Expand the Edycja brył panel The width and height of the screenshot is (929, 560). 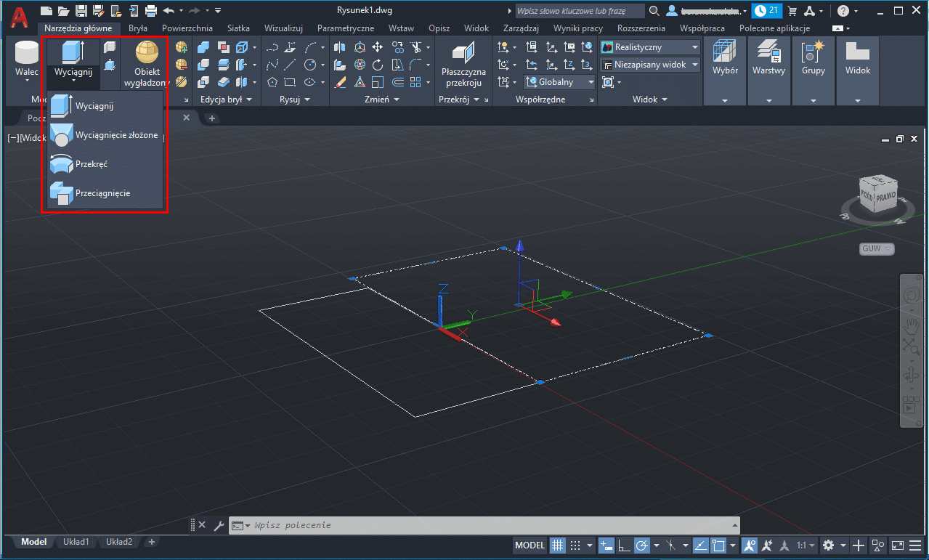pyautogui.click(x=227, y=100)
